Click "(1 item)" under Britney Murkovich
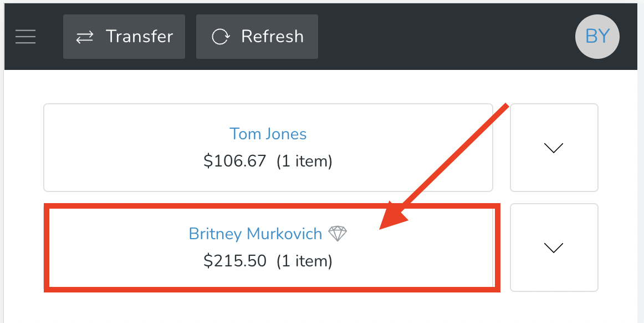Image resolution: width=644 pixels, height=323 pixels. coord(304,260)
